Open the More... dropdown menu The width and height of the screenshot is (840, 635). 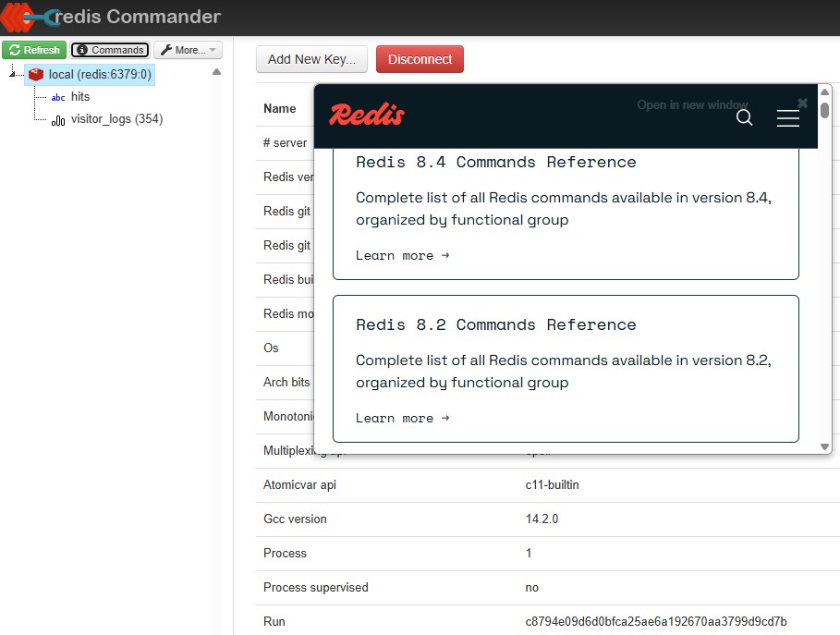188,50
